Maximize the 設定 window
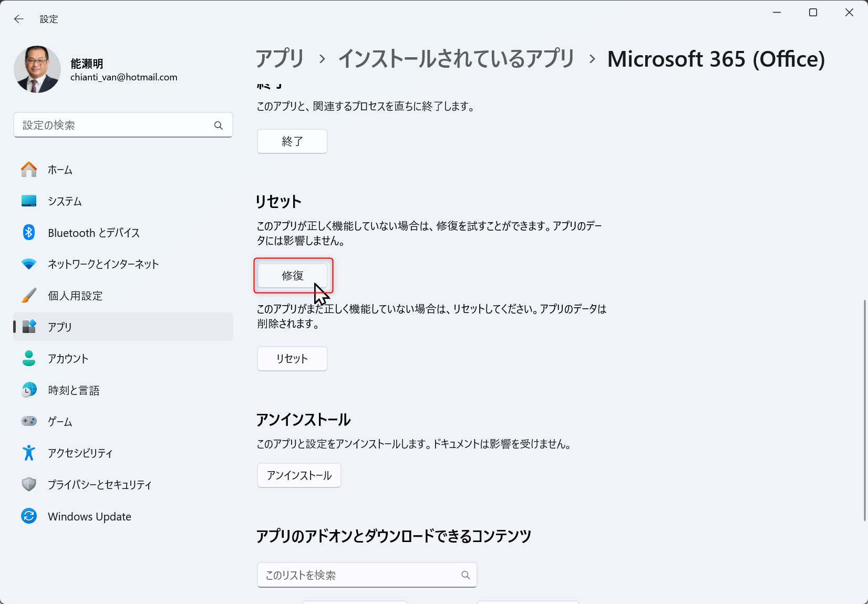 (x=813, y=13)
